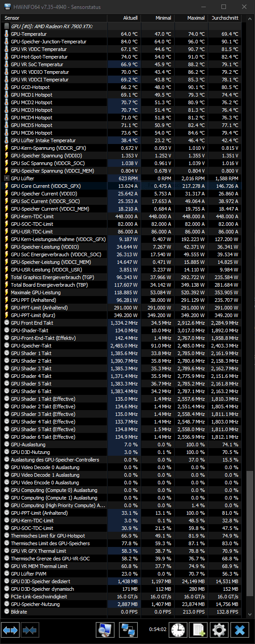
Task: Click the fan icon beside GPU Lüfter
Action: pos(6,178)
